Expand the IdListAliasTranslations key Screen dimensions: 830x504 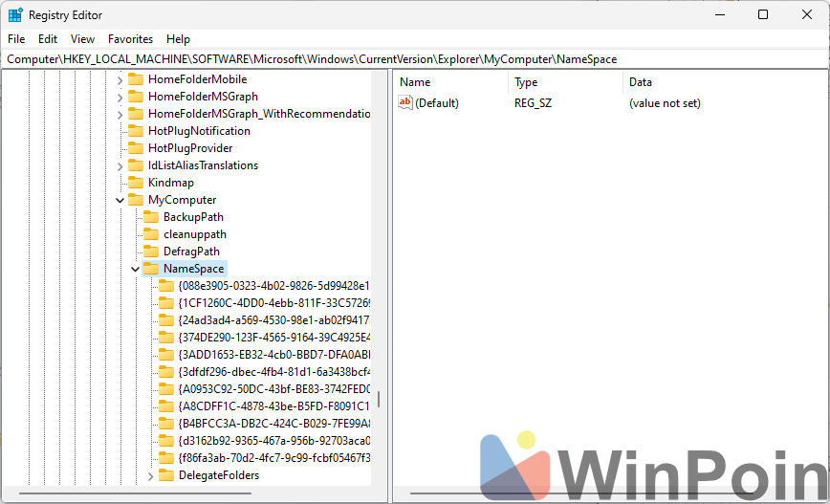coord(120,166)
